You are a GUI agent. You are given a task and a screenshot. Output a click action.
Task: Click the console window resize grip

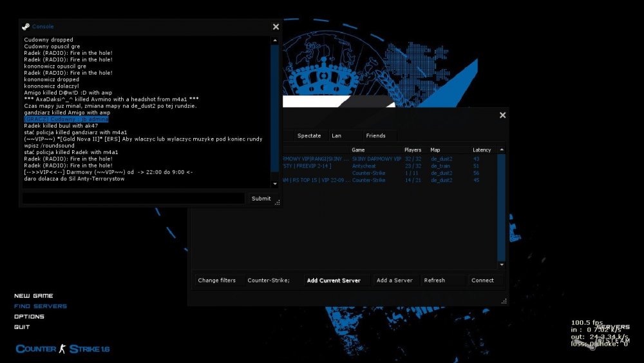pos(278,202)
